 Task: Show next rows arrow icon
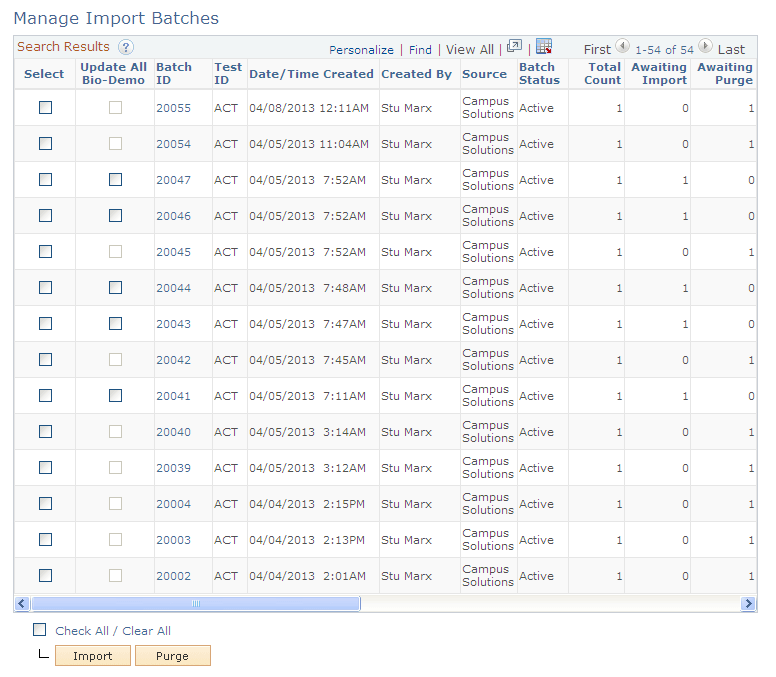(x=705, y=47)
